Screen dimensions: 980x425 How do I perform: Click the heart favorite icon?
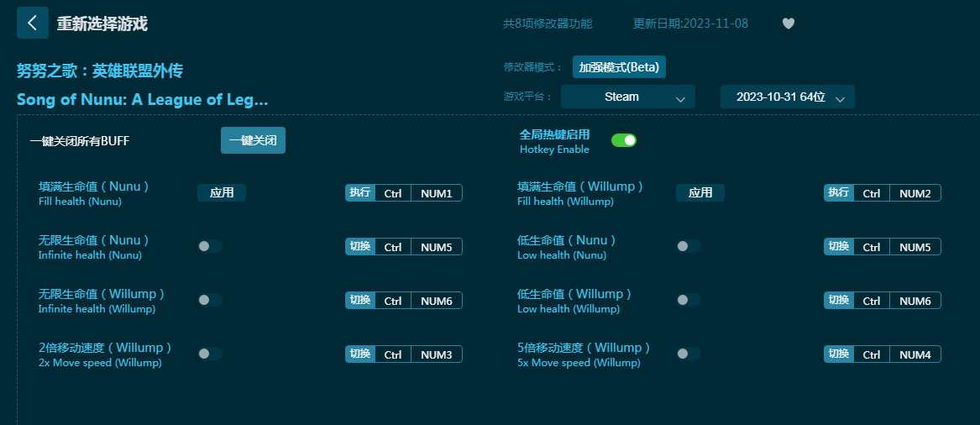[x=788, y=24]
